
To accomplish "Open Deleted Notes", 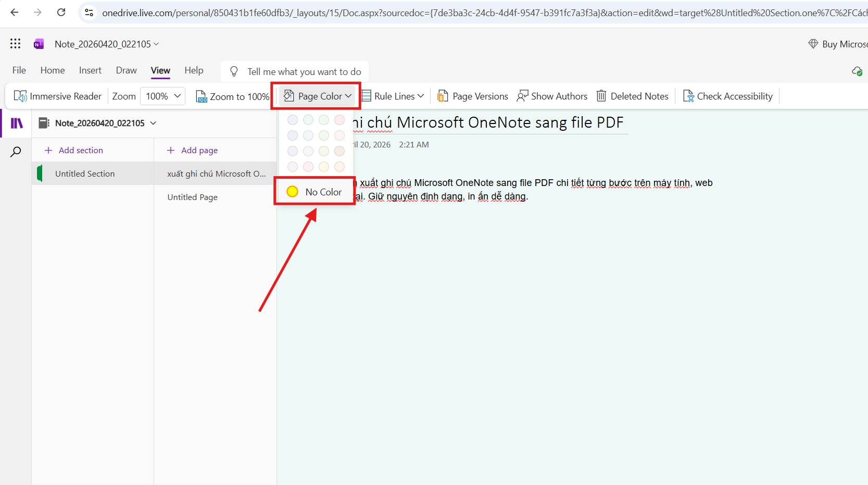I will pos(633,96).
